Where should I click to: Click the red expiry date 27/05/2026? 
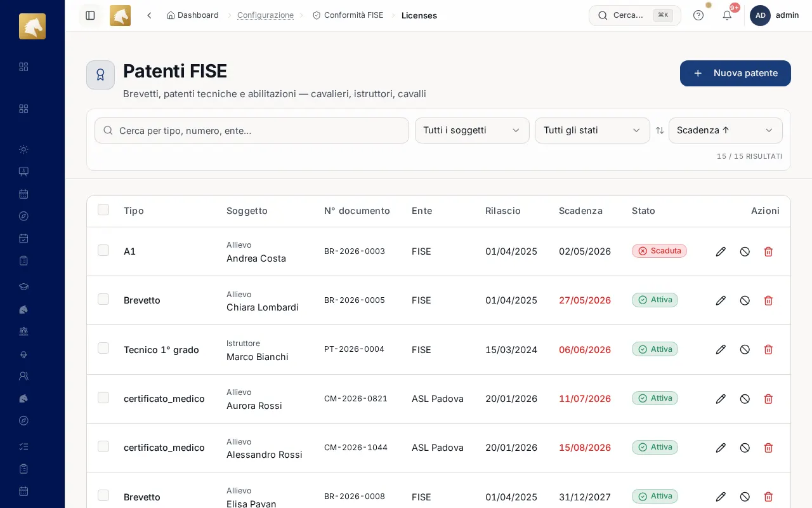pyautogui.click(x=585, y=300)
